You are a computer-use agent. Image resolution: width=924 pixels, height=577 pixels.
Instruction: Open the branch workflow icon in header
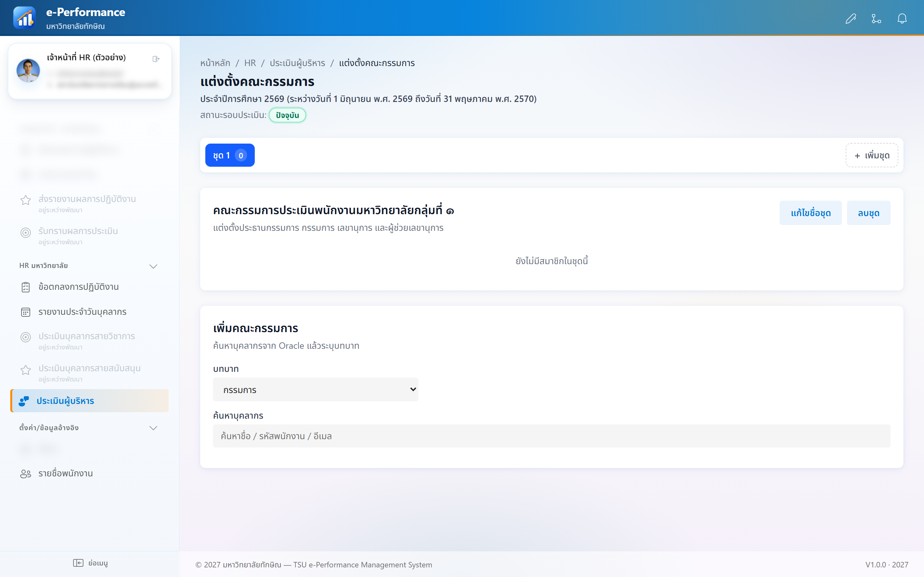pyautogui.click(x=876, y=18)
